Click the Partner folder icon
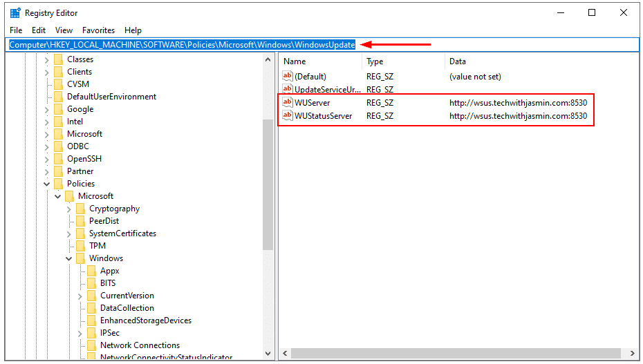Screen dimensions: 643x364 point(59,171)
